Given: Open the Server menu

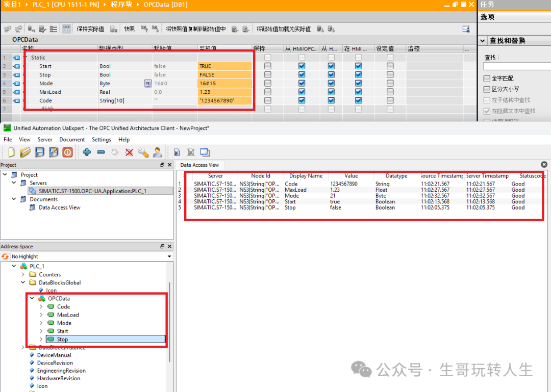Looking at the screenshot, I should [x=44, y=140].
